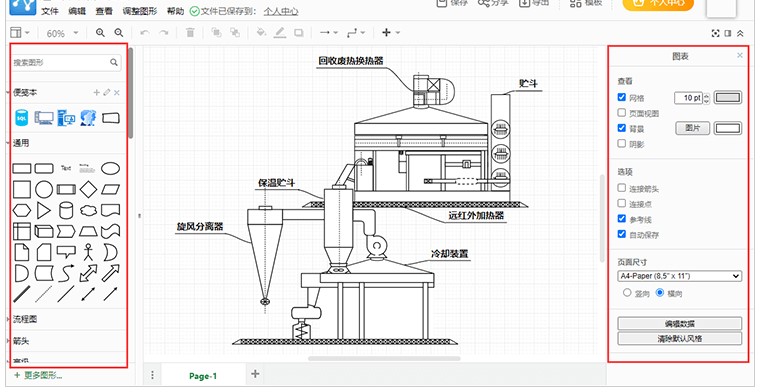Click the line color pencil icon
Image resolution: width=764 pixels, height=392 pixels.
click(x=280, y=33)
